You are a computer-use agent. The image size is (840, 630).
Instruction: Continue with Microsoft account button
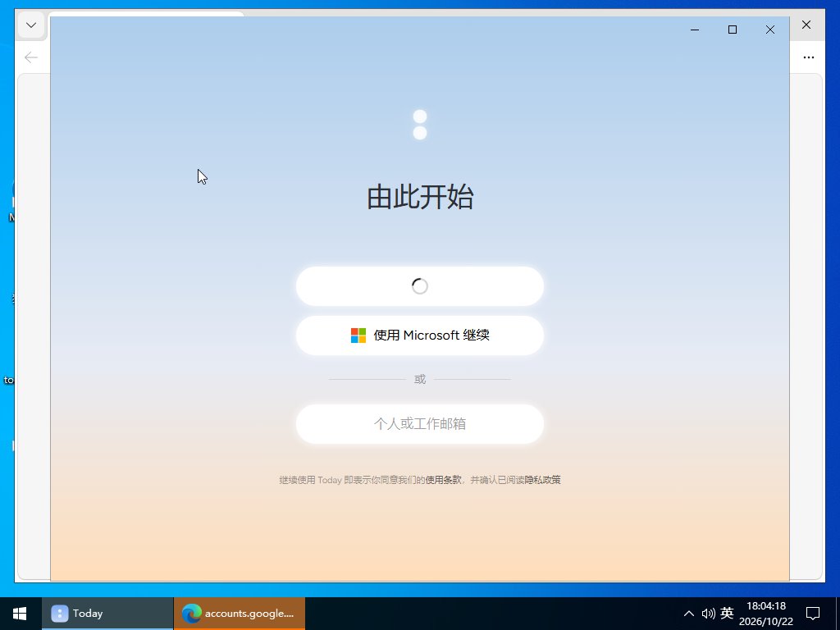click(x=419, y=336)
